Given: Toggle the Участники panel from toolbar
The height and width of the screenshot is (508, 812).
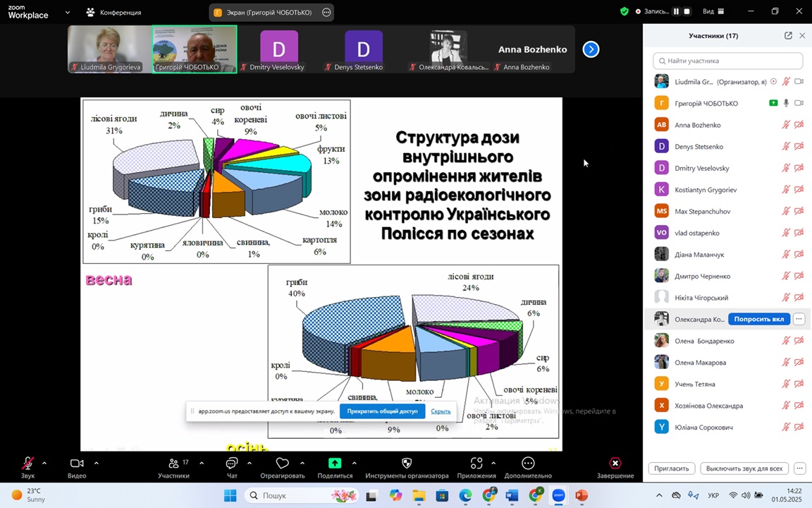Looking at the screenshot, I should click(x=173, y=467).
